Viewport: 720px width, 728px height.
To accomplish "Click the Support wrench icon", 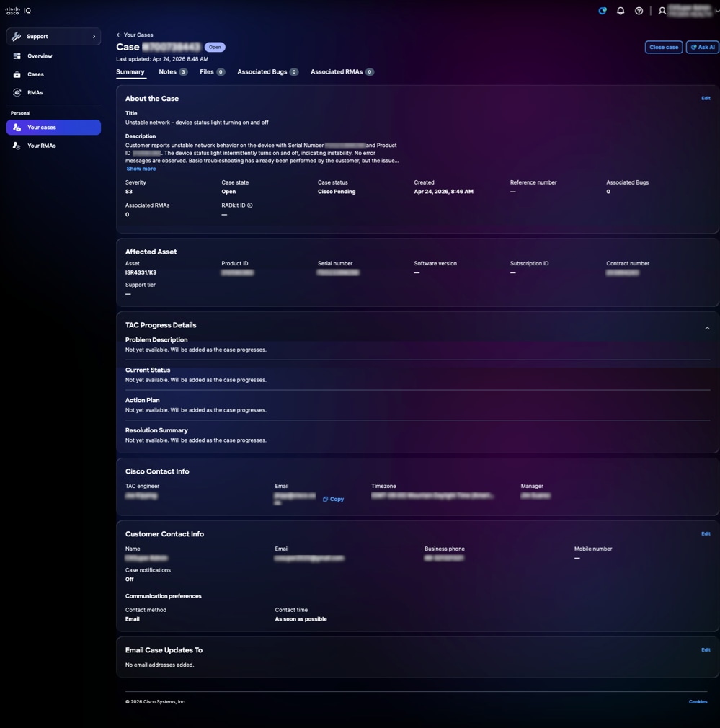I will pyautogui.click(x=17, y=36).
